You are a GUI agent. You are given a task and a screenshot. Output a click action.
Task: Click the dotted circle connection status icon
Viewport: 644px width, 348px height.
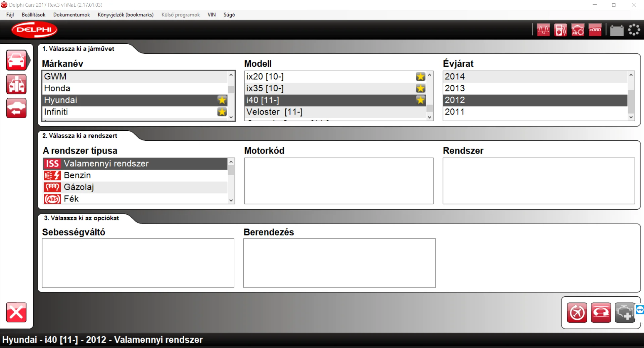pos(634,30)
